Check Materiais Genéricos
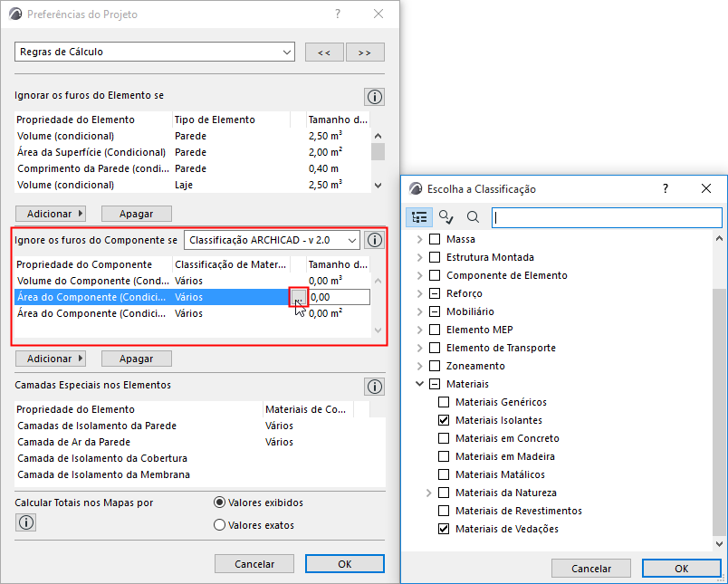The height and width of the screenshot is (584, 728). [x=444, y=402]
